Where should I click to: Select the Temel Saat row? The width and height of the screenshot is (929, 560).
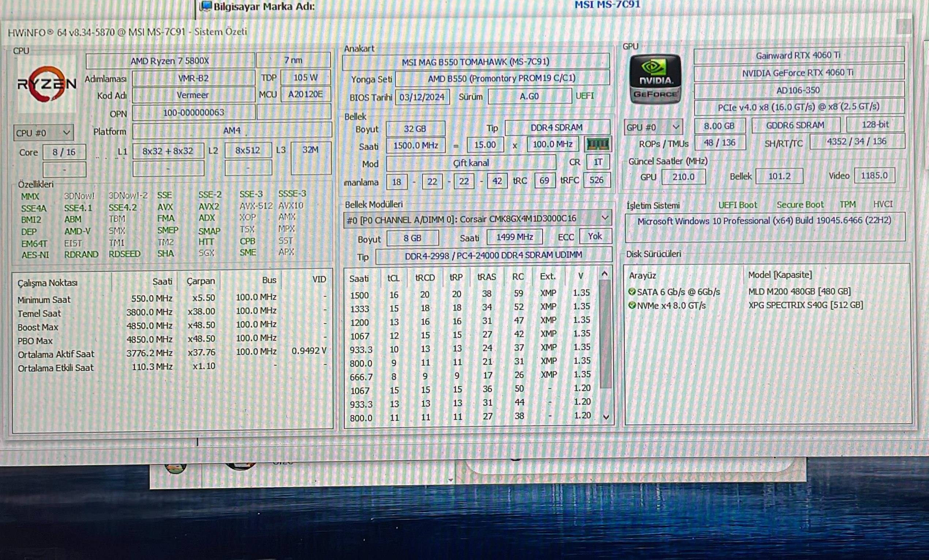pos(172,312)
